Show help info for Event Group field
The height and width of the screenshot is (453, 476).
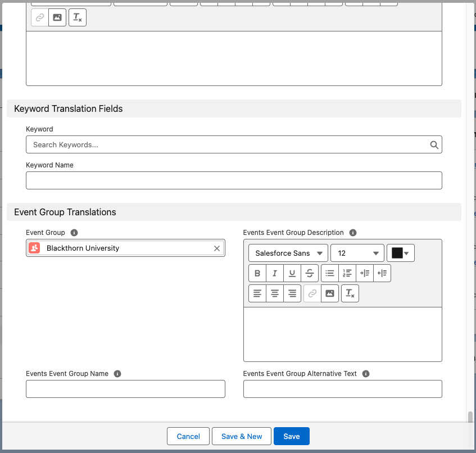(x=74, y=233)
